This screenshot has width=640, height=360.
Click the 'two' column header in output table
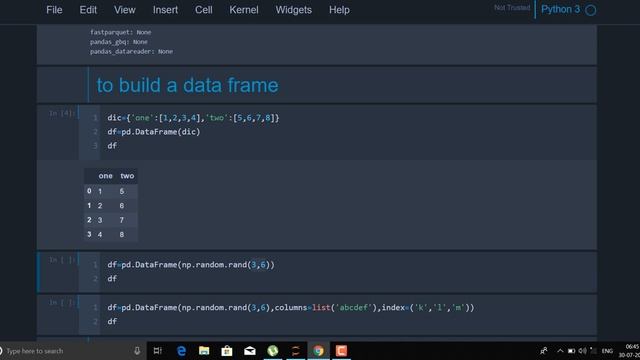(127, 176)
